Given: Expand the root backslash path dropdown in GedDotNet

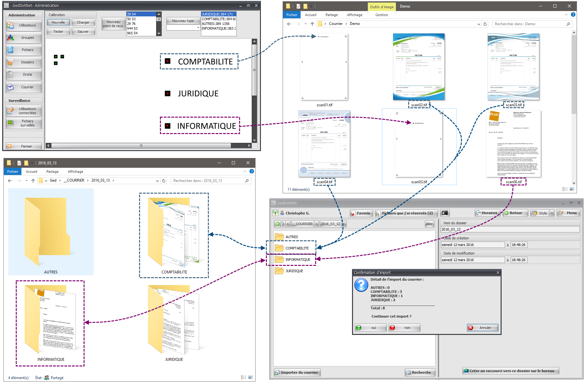Looking at the screenshot, I should (288, 224).
